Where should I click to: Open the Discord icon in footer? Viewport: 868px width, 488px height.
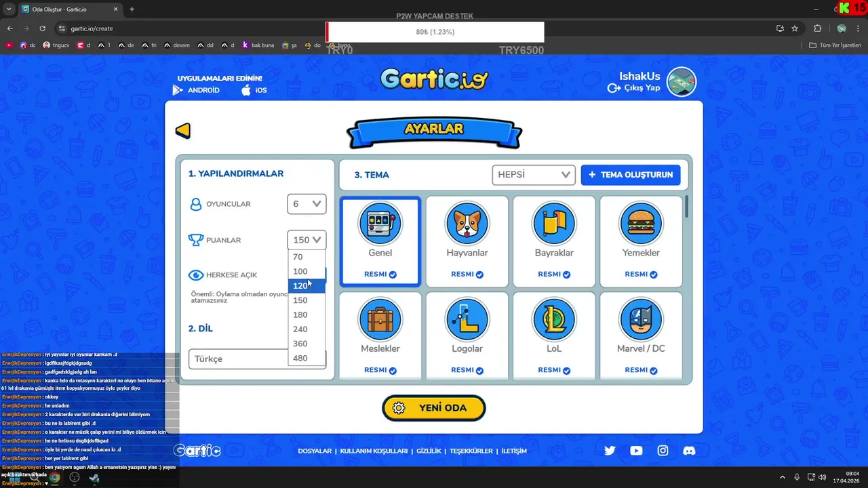tap(689, 451)
